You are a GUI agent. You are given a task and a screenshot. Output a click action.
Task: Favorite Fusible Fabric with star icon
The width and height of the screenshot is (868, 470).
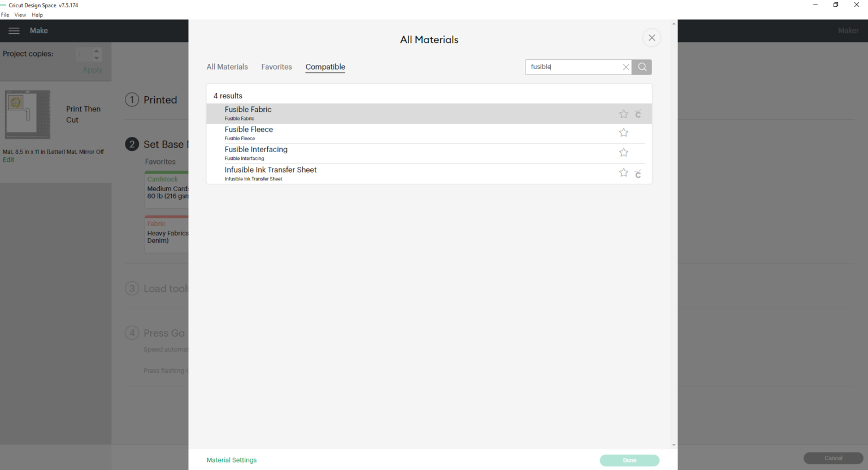point(623,114)
